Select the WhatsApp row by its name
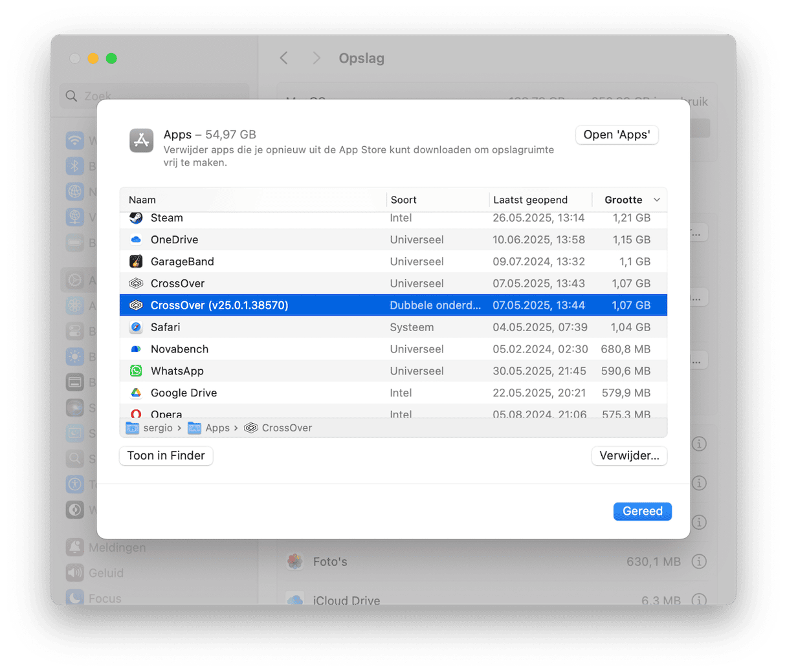Viewport: 787px width, 672px height. [177, 371]
